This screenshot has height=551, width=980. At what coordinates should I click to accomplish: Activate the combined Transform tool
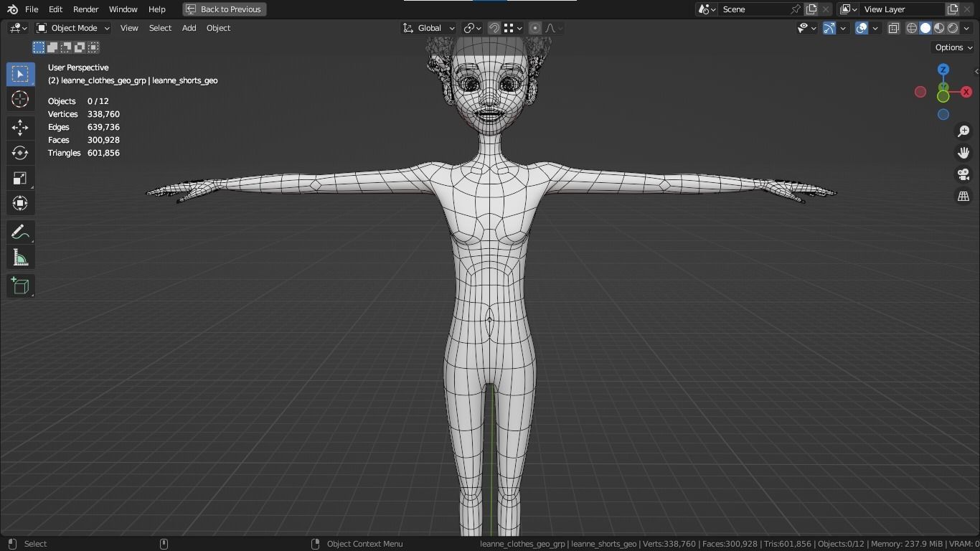click(20, 203)
